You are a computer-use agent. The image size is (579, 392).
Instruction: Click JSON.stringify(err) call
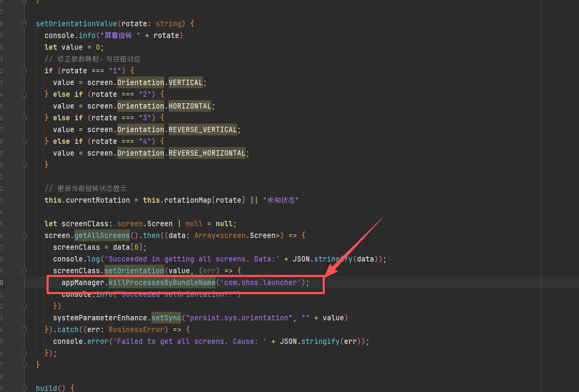(x=322, y=341)
